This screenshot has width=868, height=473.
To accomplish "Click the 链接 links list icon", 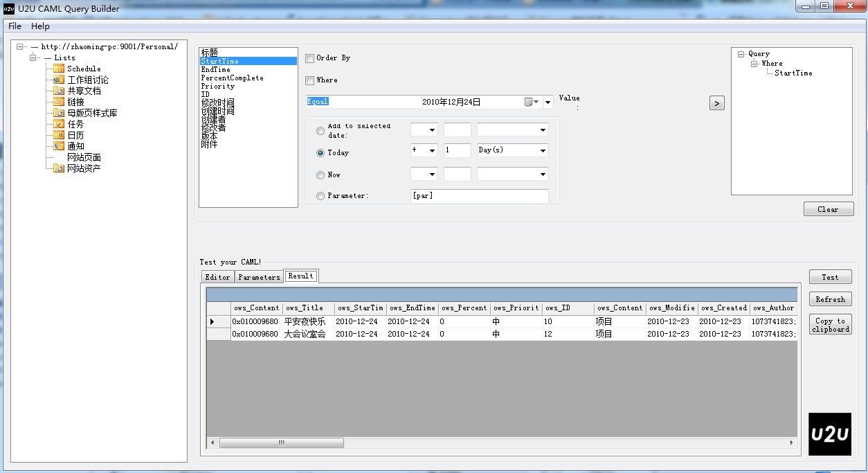I will pyautogui.click(x=59, y=102).
